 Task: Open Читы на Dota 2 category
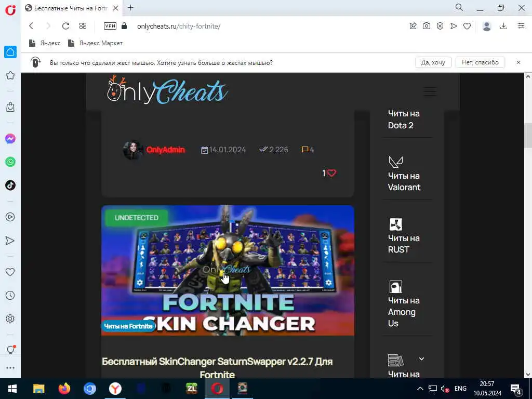click(x=404, y=119)
